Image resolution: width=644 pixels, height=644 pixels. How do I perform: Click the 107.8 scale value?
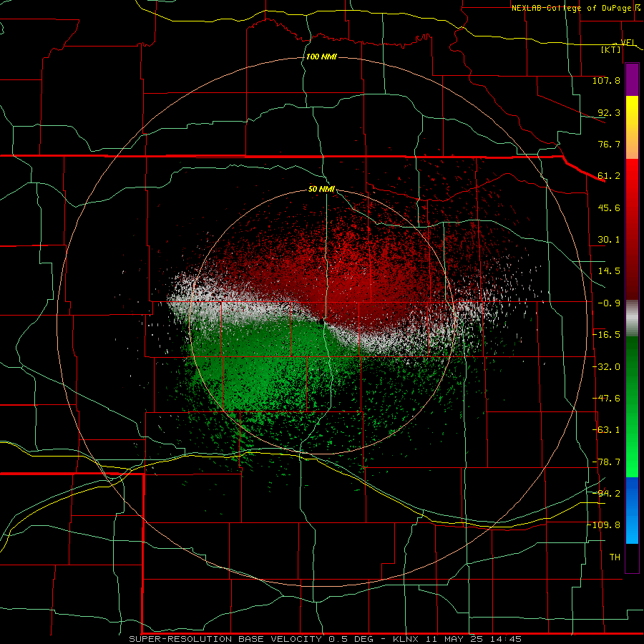[x=606, y=80]
